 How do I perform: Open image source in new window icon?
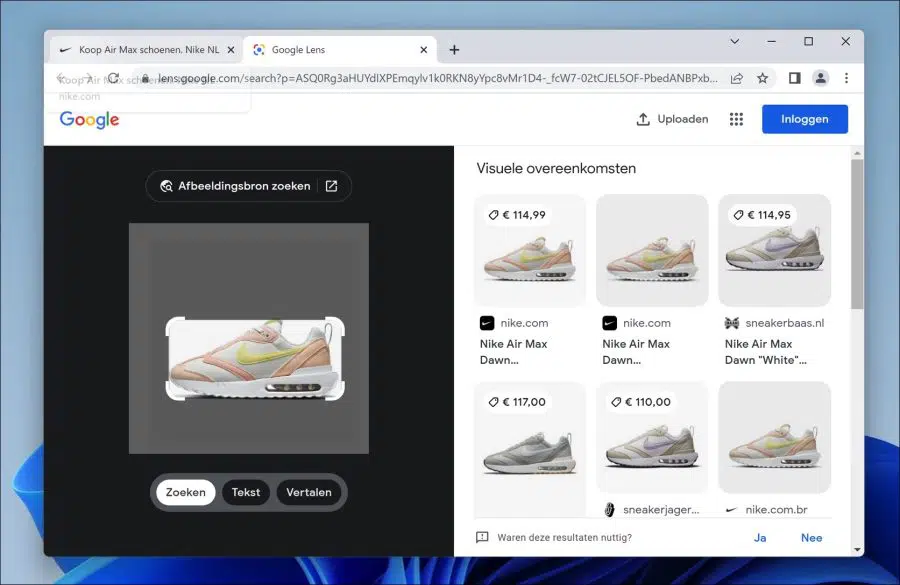click(x=332, y=186)
